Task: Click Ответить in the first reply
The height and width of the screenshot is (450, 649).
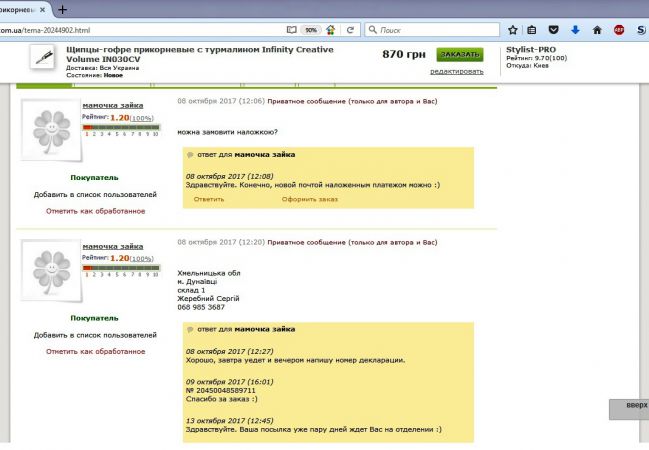Action: tap(209, 199)
